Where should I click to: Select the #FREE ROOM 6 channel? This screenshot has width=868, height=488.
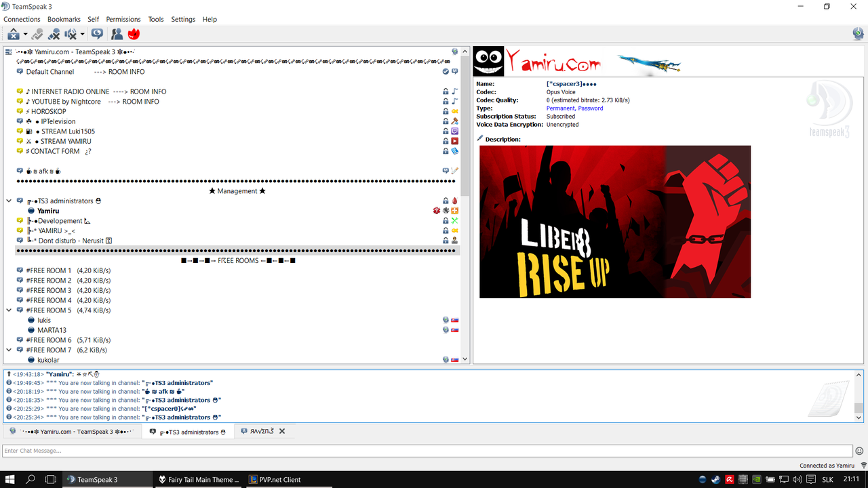(x=237, y=340)
